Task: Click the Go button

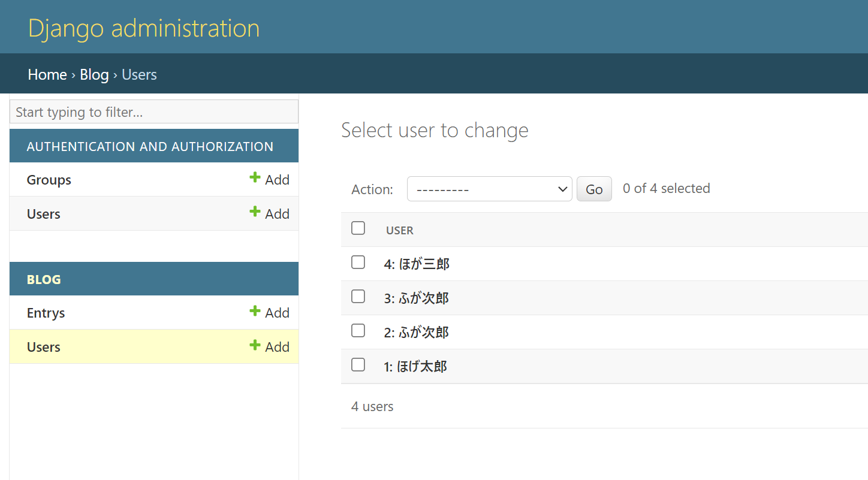Action: pos(594,189)
